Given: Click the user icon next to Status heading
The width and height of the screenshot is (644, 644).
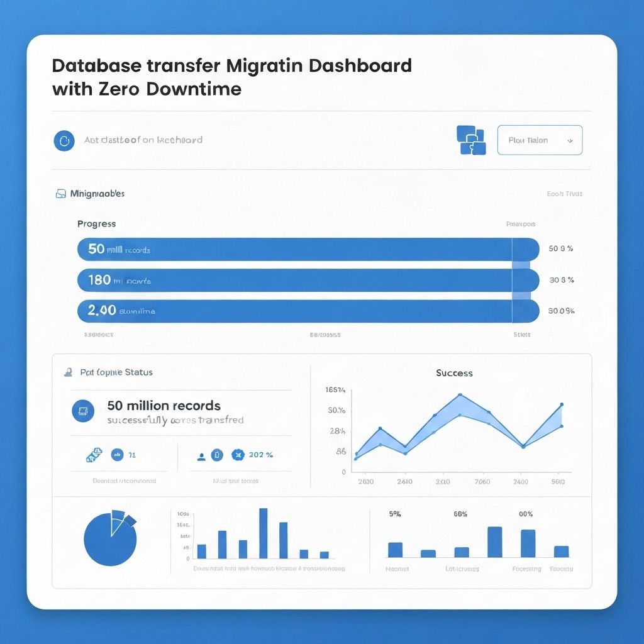Looking at the screenshot, I should coord(68,372).
